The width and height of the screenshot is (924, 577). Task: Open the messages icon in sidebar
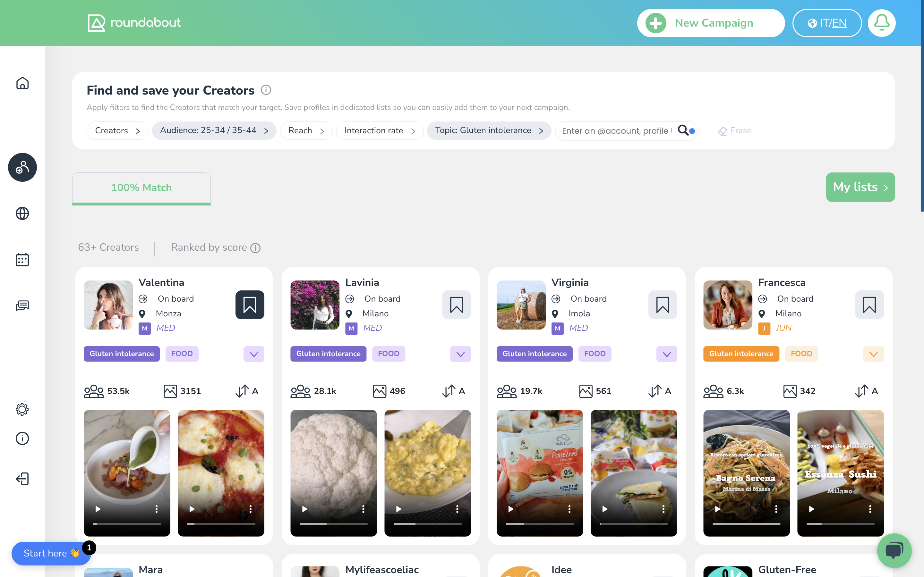(22, 306)
